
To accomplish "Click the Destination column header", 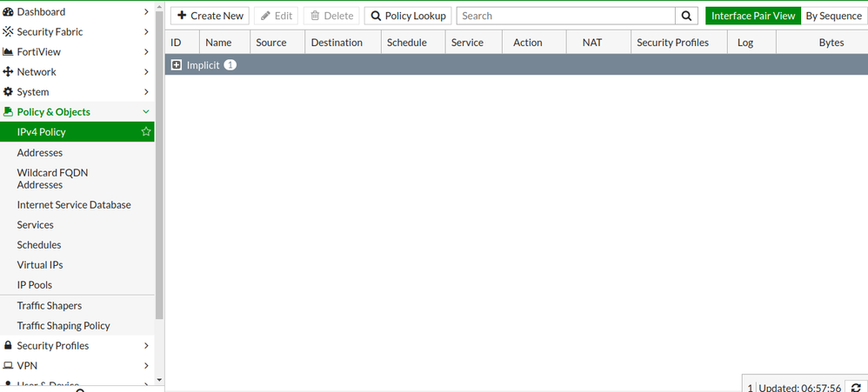I will point(344,43).
